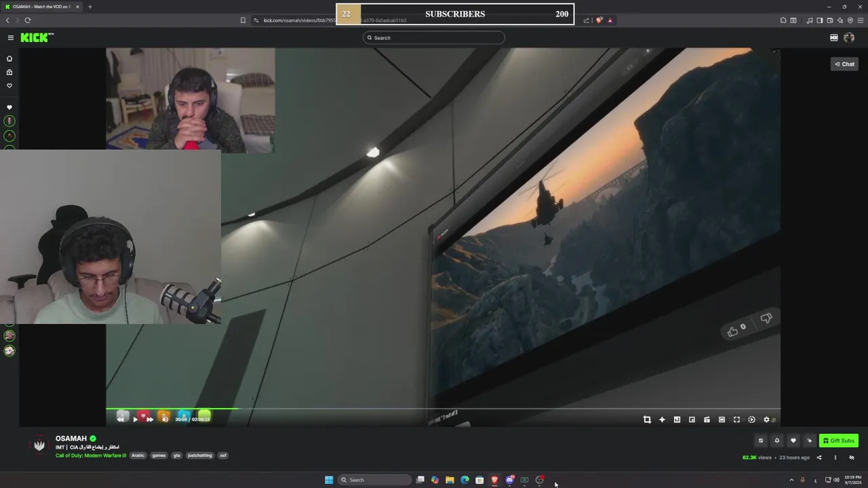Enter fullscreen on the video player
Screen dimensions: 868x488
click(x=736, y=420)
